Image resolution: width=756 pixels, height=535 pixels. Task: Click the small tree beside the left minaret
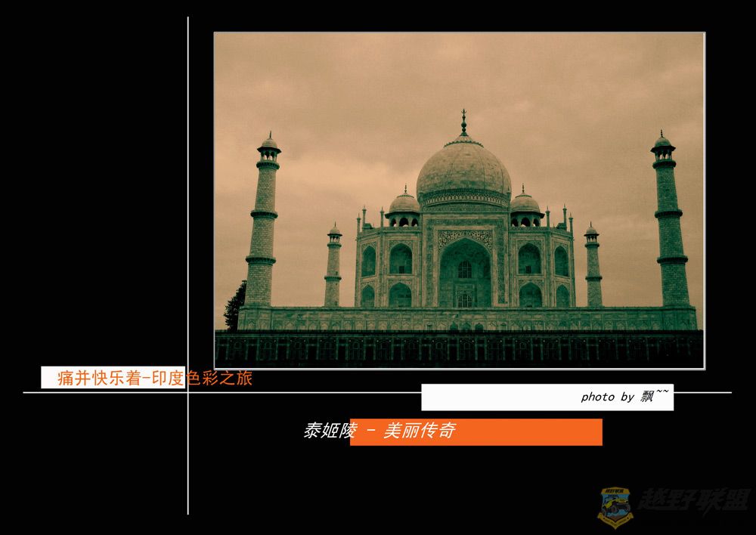tap(234, 305)
